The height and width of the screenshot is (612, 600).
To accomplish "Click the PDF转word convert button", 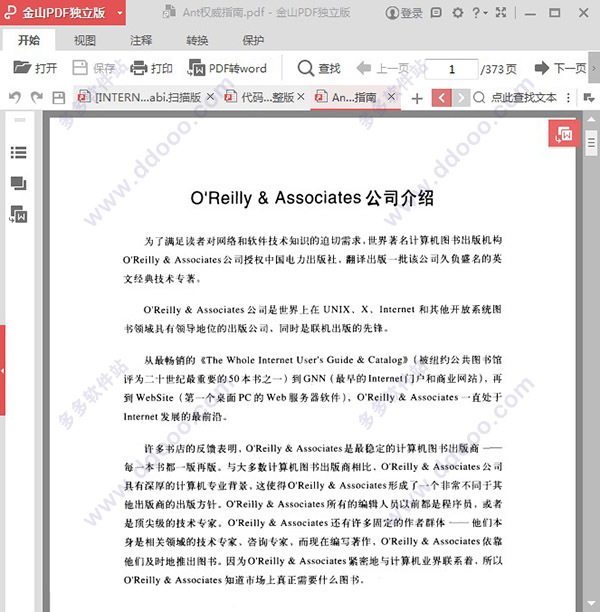I will [228, 68].
